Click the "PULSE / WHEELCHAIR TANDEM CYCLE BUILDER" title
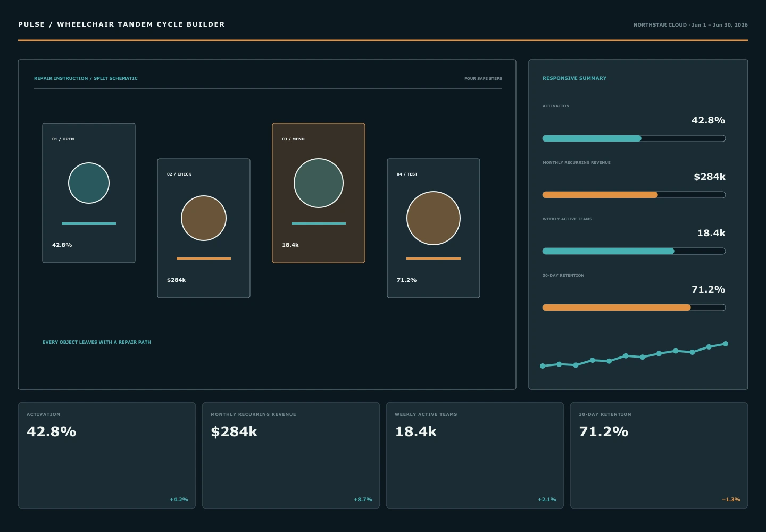The height and width of the screenshot is (532, 766). click(x=121, y=24)
